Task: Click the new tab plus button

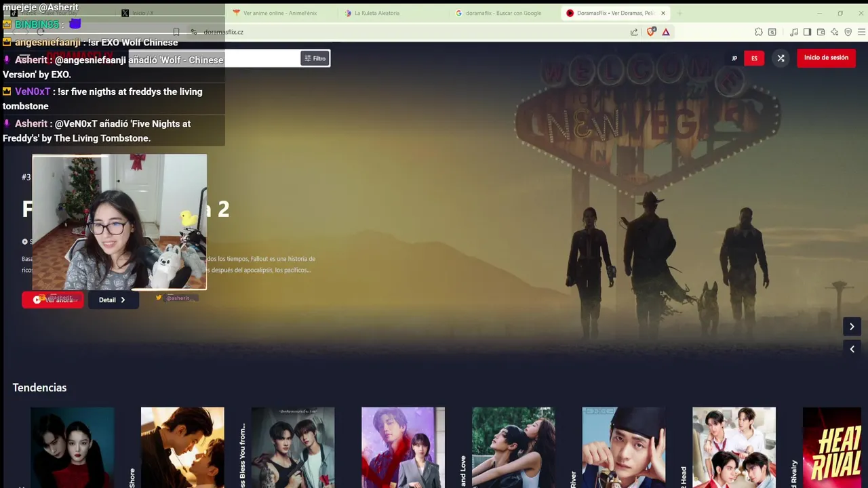Action: 679,13
